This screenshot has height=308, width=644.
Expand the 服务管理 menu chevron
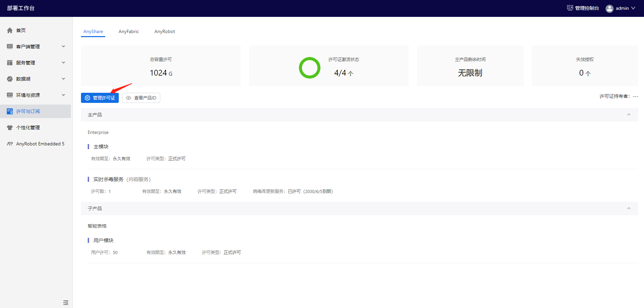[63, 63]
